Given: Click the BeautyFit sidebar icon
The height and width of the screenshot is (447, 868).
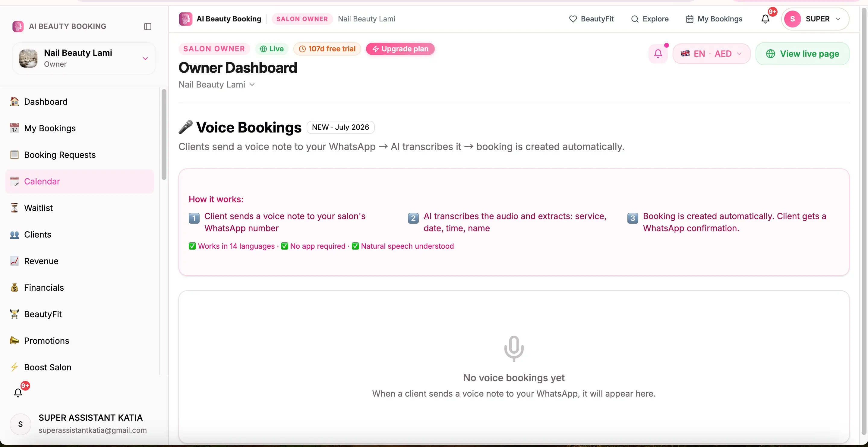Looking at the screenshot, I should pyautogui.click(x=14, y=314).
